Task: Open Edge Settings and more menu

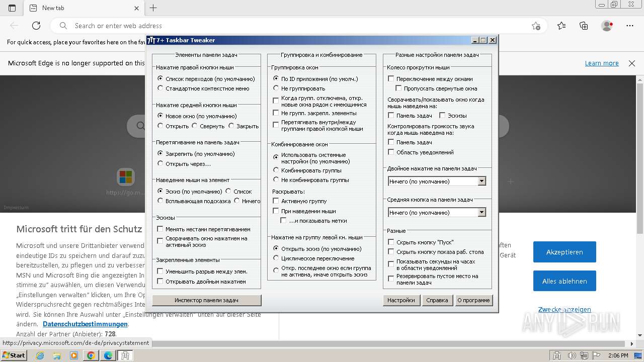Action: (x=630, y=26)
